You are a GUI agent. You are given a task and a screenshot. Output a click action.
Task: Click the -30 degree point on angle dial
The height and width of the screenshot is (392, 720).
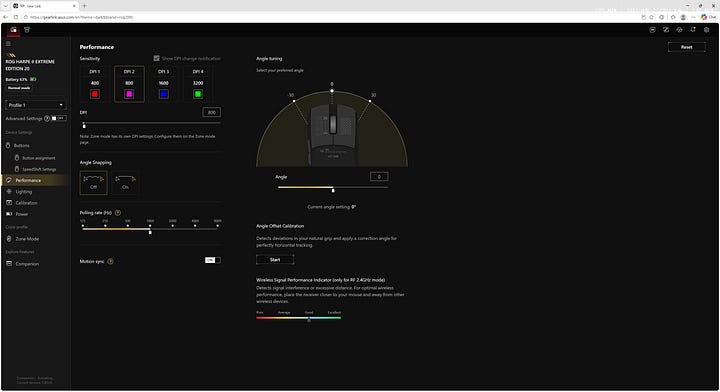pos(294,101)
